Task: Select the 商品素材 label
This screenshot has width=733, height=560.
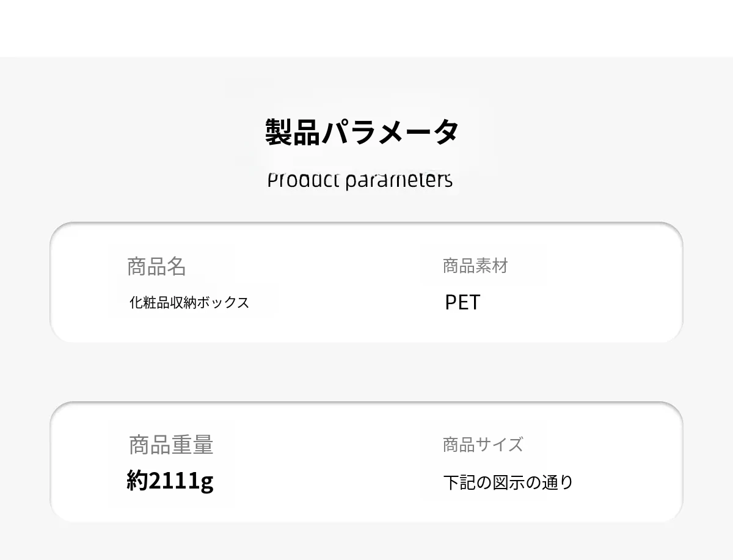Action: click(x=475, y=266)
